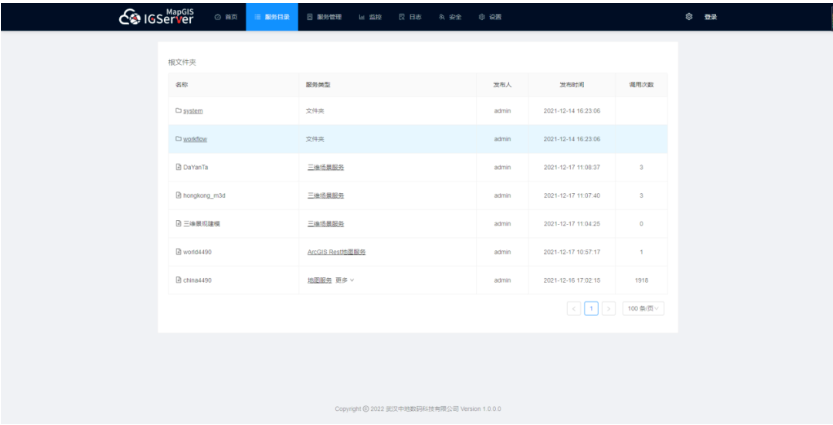Click timestamp 2021-12-17 11:07:40

click(x=572, y=196)
